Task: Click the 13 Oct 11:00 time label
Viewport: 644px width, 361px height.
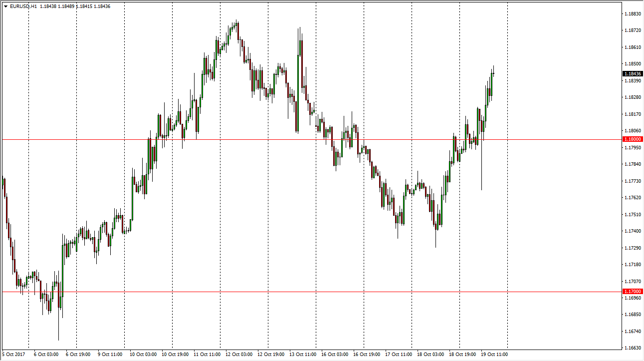Action: pyautogui.click(x=303, y=354)
